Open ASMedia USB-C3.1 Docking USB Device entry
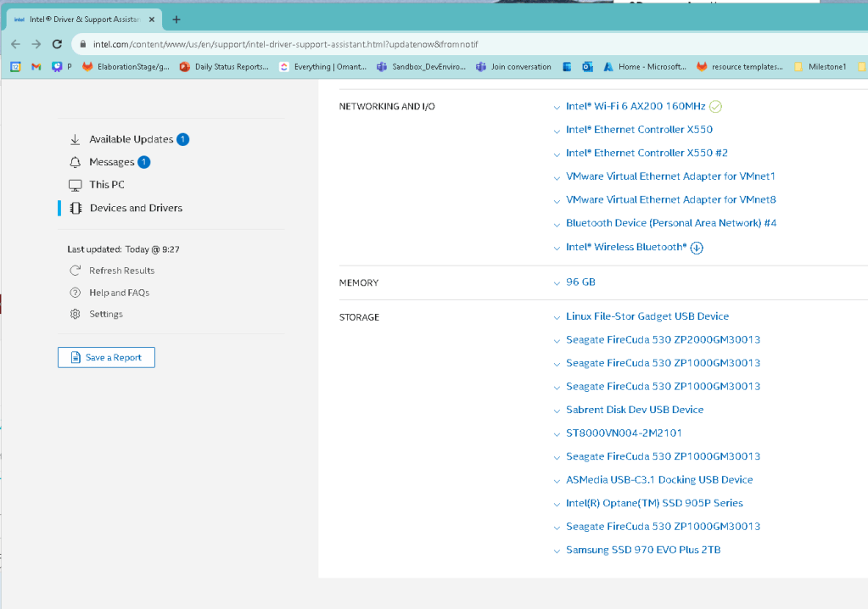 point(659,479)
